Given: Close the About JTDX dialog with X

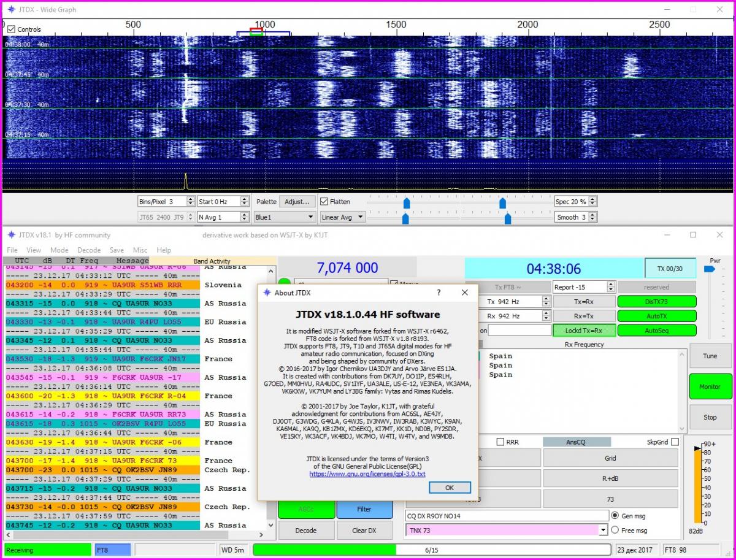Looking at the screenshot, I should [x=464, y=293].
